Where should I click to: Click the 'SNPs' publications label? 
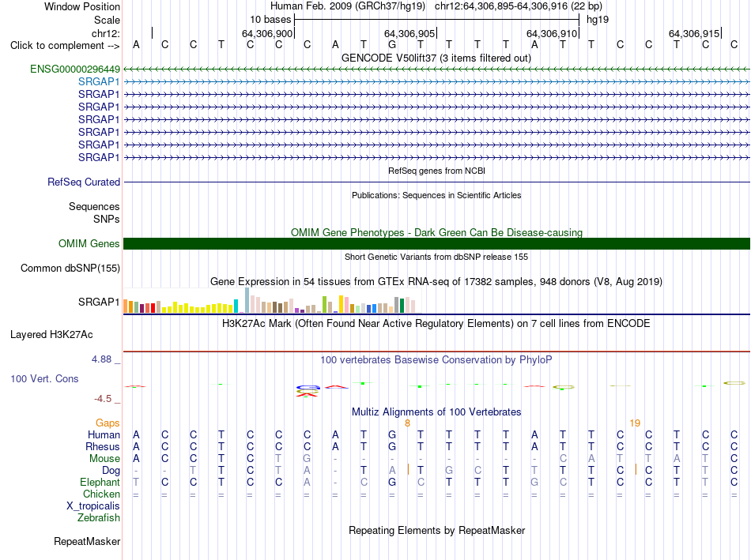click(107, 219)
